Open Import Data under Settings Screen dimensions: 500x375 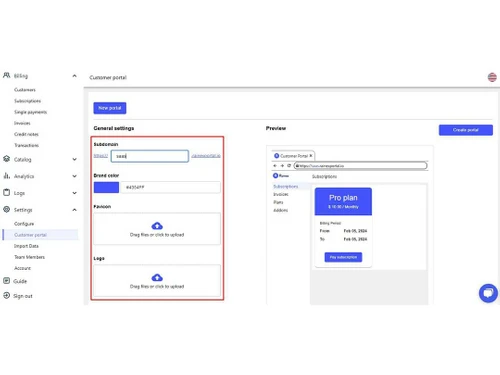tap(26, 246)
